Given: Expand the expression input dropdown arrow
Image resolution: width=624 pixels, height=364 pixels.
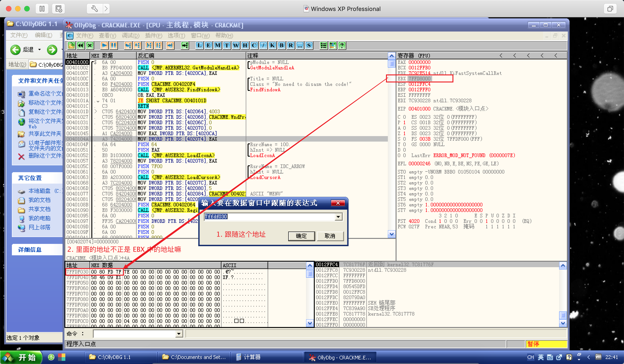Looking at the screenshot, I should click(x=338, y=217).
